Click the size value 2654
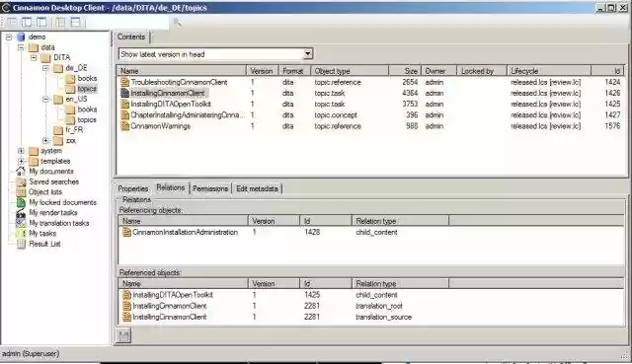632x364 pixels. point(410,82)
